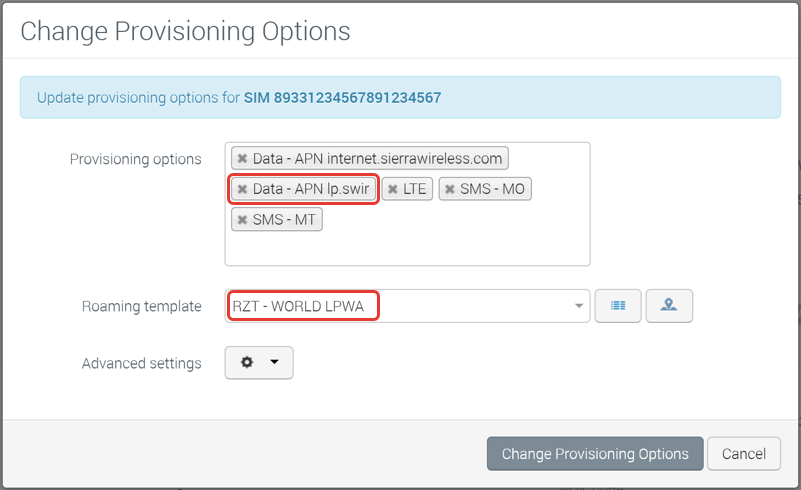Select the RZT - WORLD LPWA roaming template field

click(407, 306)
